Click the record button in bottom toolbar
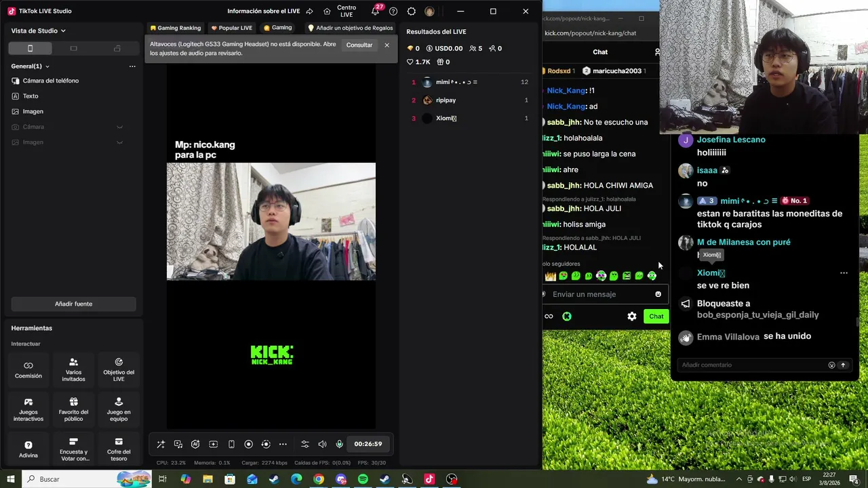 [x=248, y=444]
